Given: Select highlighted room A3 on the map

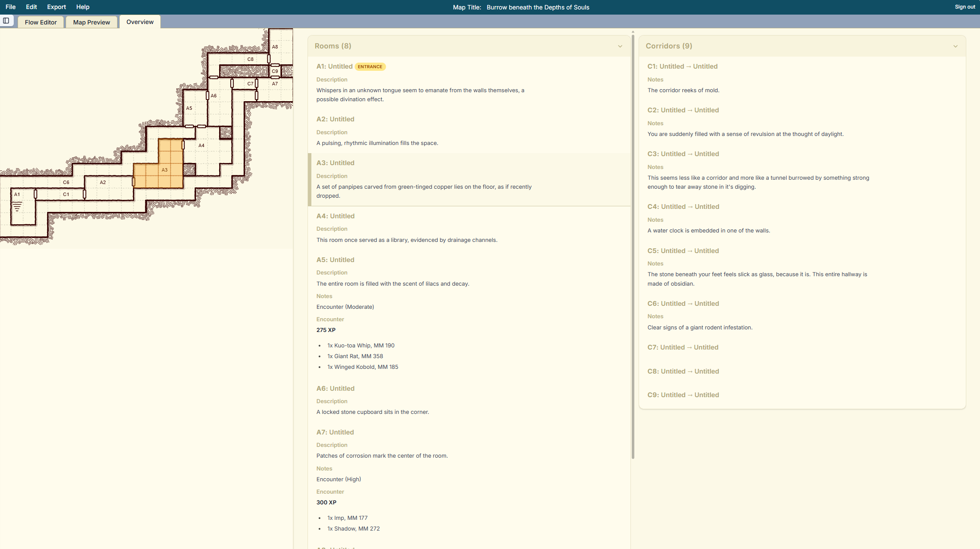Looking at the screenshot, I should click(165, 170).
